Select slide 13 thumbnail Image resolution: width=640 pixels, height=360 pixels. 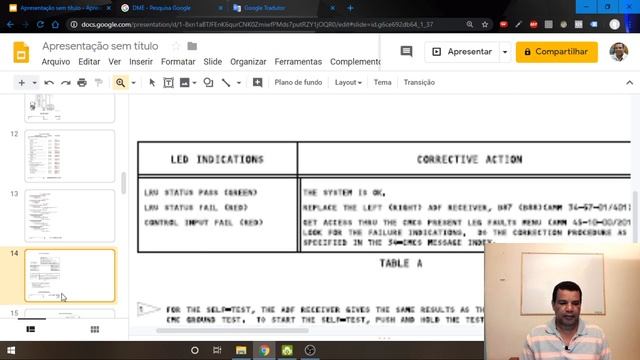click(x=70, y=216)
